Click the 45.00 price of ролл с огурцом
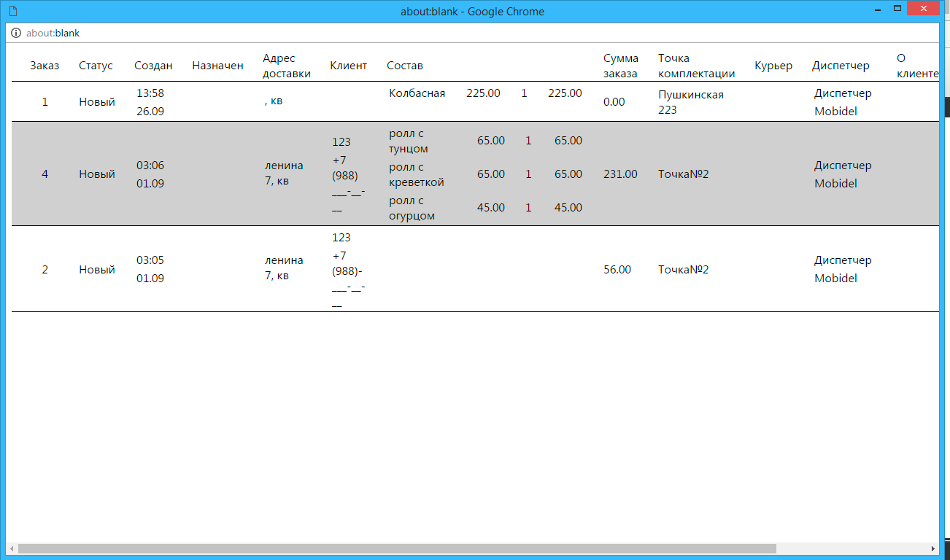Viewport: 950px width, 560px height. [x=490, y=208]
